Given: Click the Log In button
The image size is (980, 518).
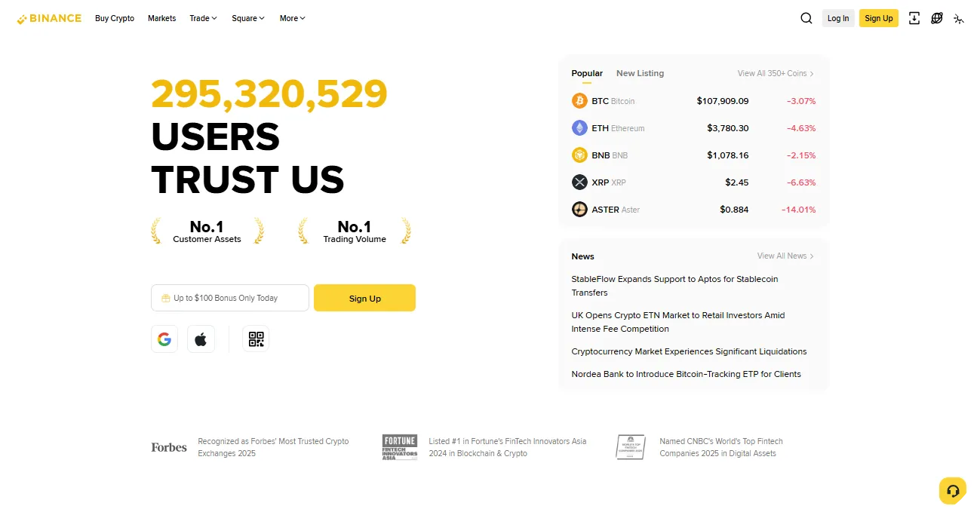Looking at the screenshot, I should [x=838, y=17].
